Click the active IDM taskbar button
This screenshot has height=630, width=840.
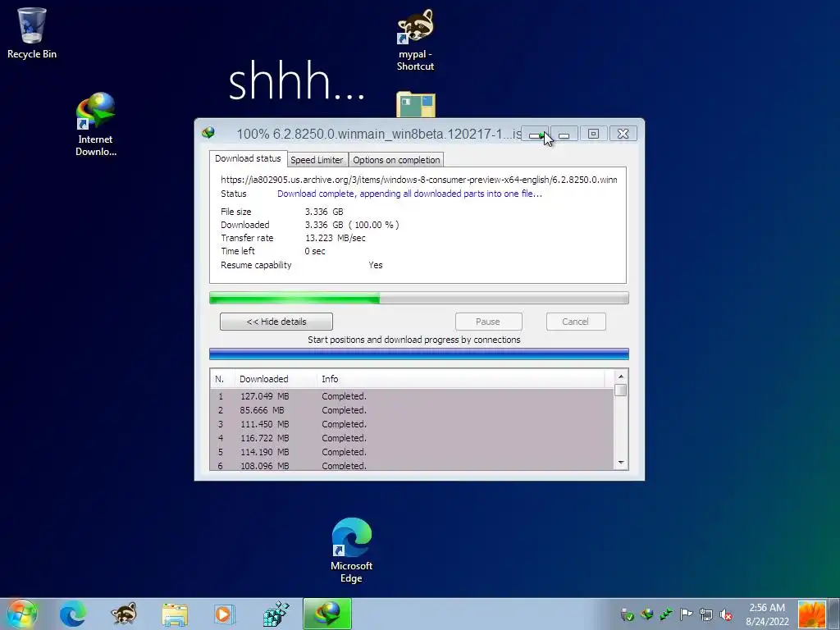point(327,614)
